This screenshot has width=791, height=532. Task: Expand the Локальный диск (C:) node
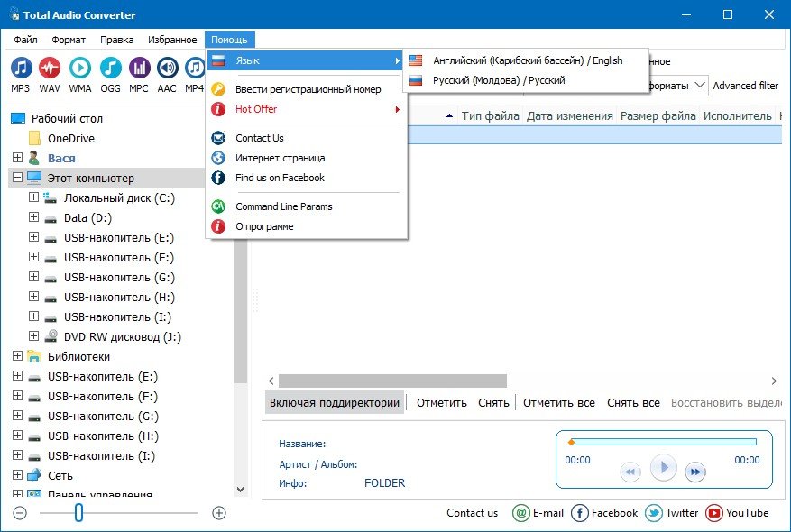click(x=33, y=197)
